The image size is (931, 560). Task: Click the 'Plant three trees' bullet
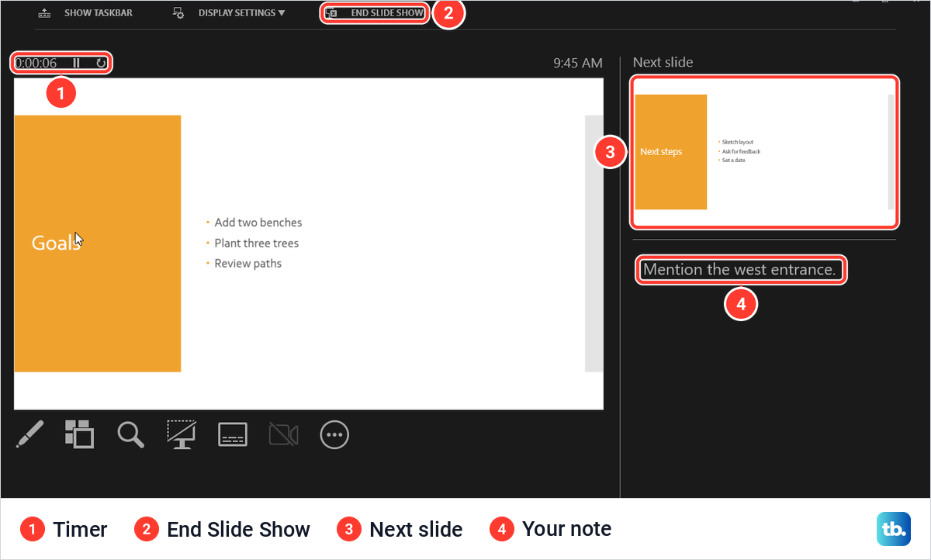click(x=257, y=244)
